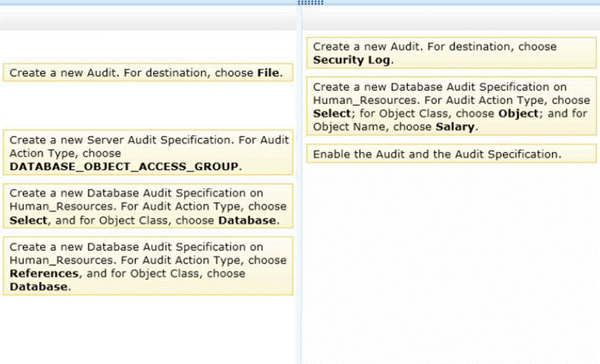Click empty area below 'Enable the Audit' box
Viewport: 600px width, 364px height.
tap(451, 258)
